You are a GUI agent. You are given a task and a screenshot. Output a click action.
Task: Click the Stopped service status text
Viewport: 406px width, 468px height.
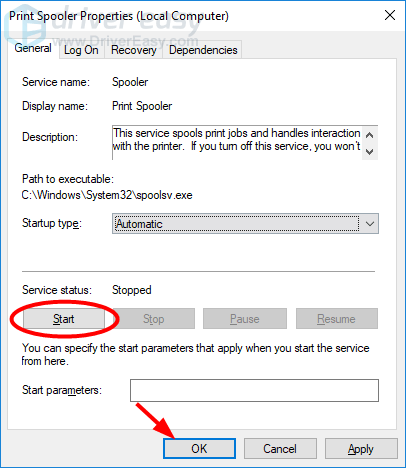pyautogui.click(x=132, y=290)
